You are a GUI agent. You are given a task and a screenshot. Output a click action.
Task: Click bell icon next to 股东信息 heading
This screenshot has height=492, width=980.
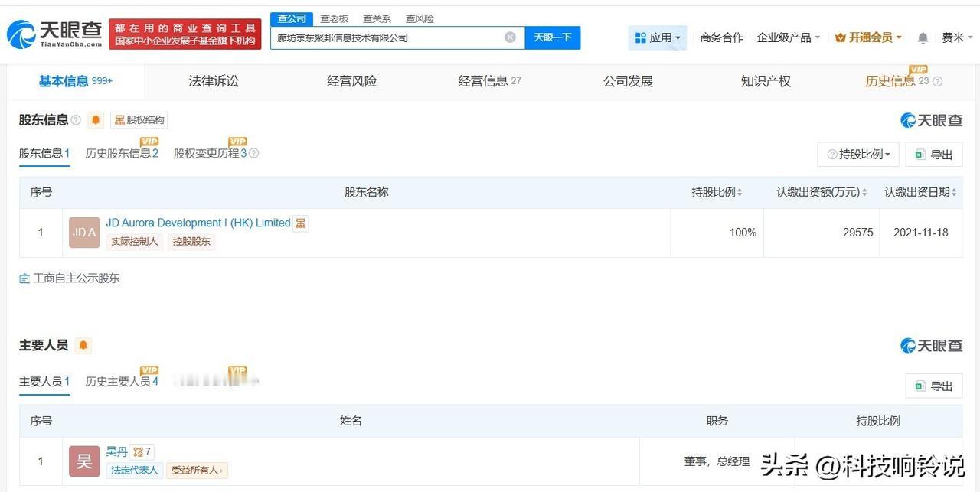click(96, 120)
